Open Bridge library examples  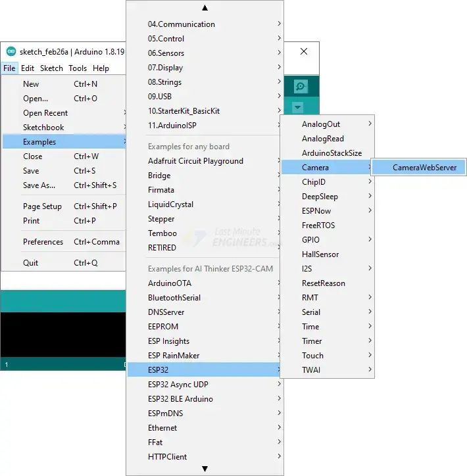203,176
